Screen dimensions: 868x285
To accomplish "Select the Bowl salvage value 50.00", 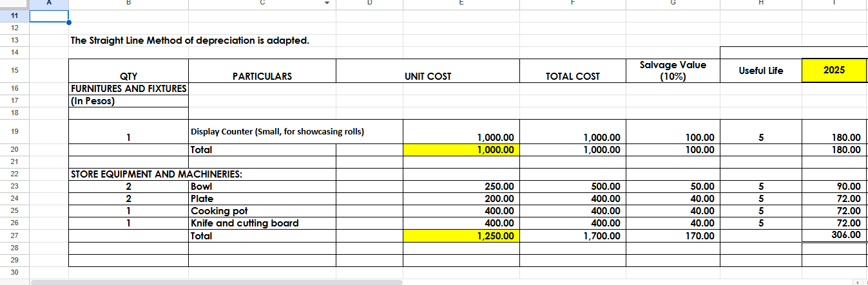I will (x=673, y=187).
